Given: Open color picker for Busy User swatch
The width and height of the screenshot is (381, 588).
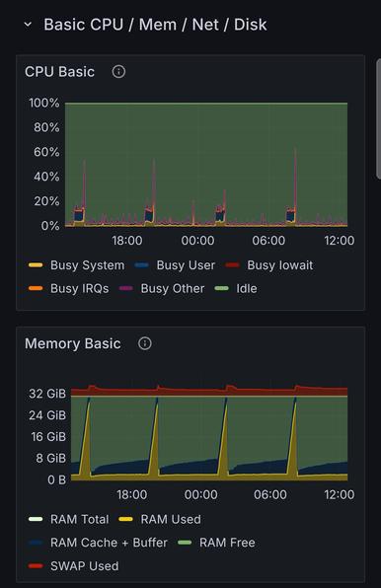Looking at the screenshot, I should (x=142, y=265).
